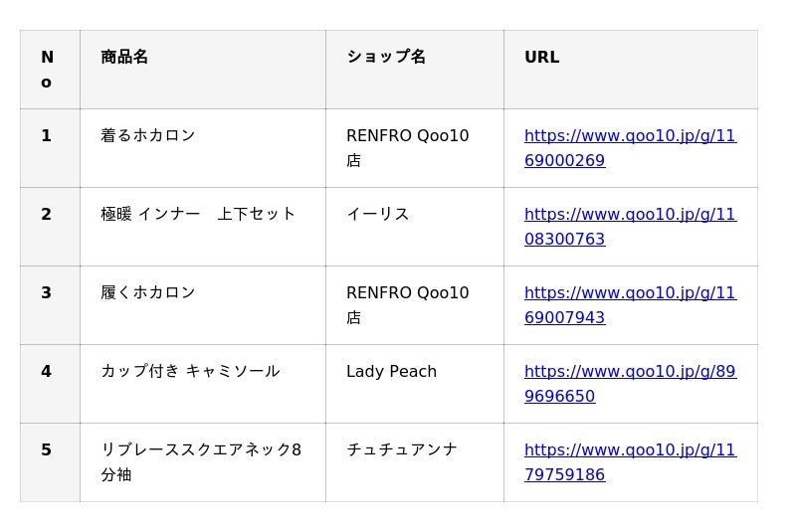Viewport: 796px width, 532px height.
Task: Visit the qoo10 link ending in 1179759186
Action: pos(630,450)
